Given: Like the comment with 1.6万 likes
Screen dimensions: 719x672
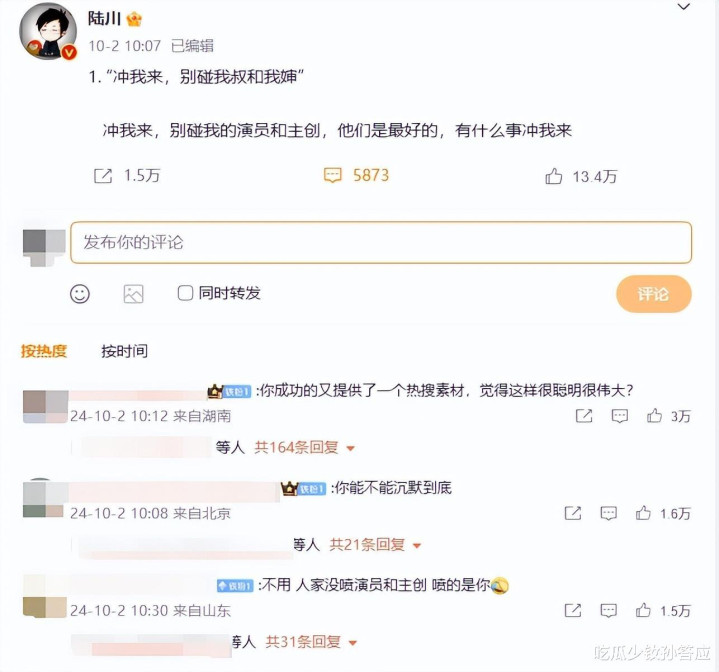Looking at the screenshot, I should tap(643, 513).
